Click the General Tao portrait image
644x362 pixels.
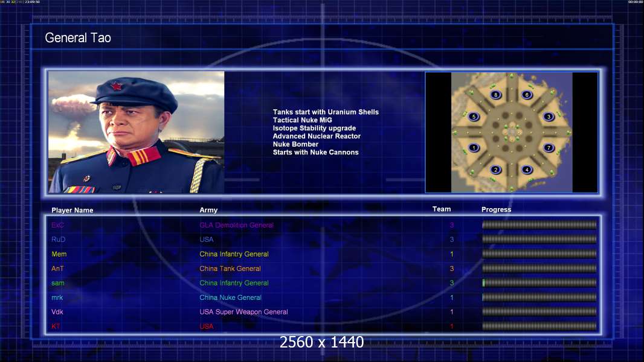coord(137,132)
